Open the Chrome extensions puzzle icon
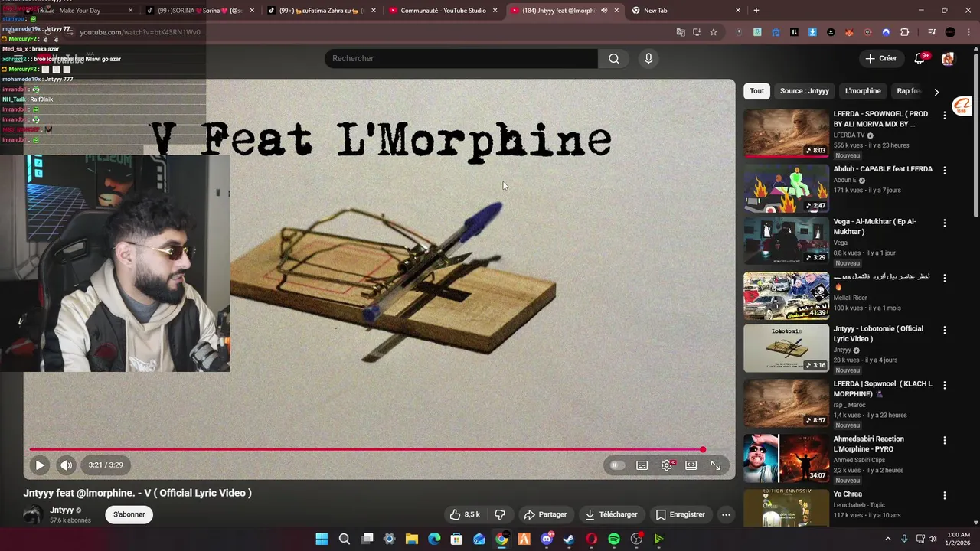The width and height of the screenshot is (980, 551). (905, 32)
